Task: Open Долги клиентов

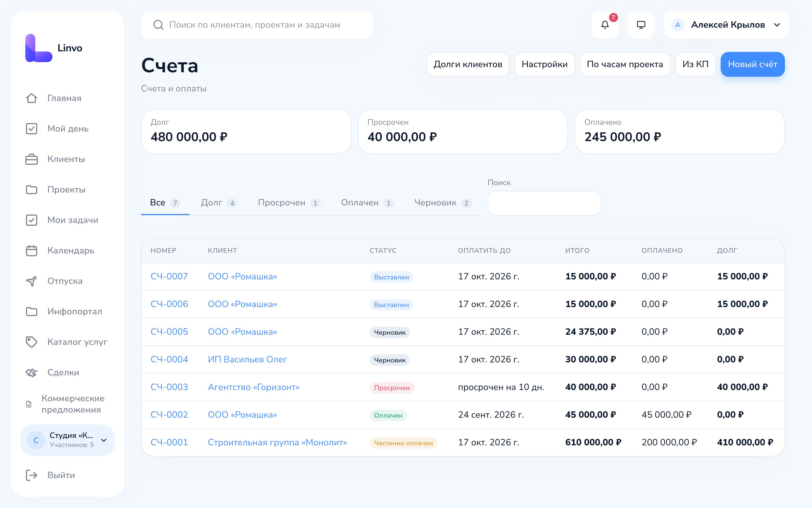Action: tap(468, 64)
